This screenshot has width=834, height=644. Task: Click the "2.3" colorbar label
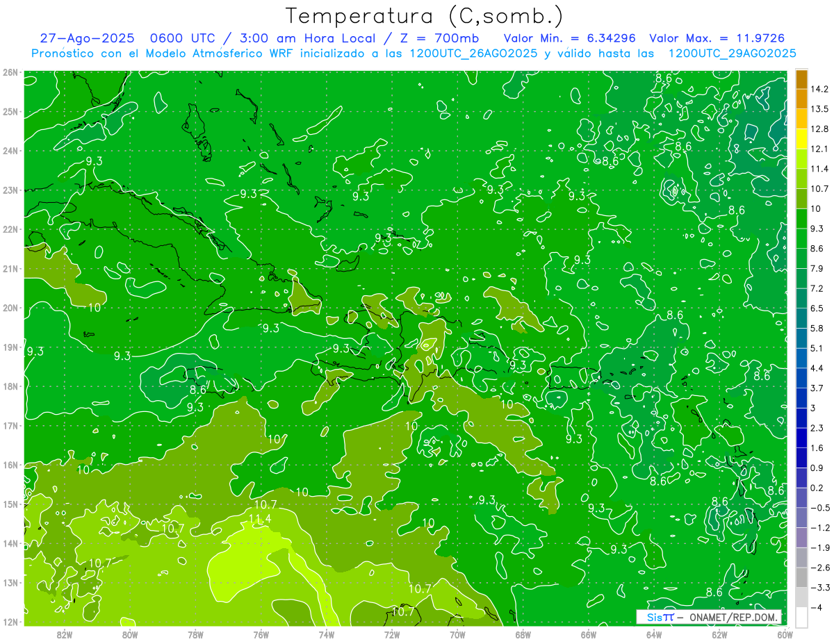click(x=817, y=428)
